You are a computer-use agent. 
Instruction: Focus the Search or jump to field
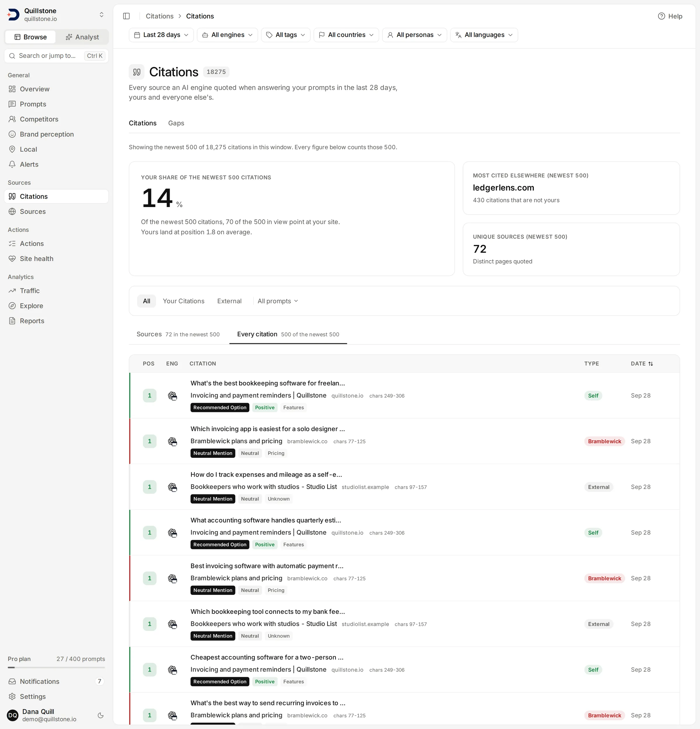click(x=56, y=56)
